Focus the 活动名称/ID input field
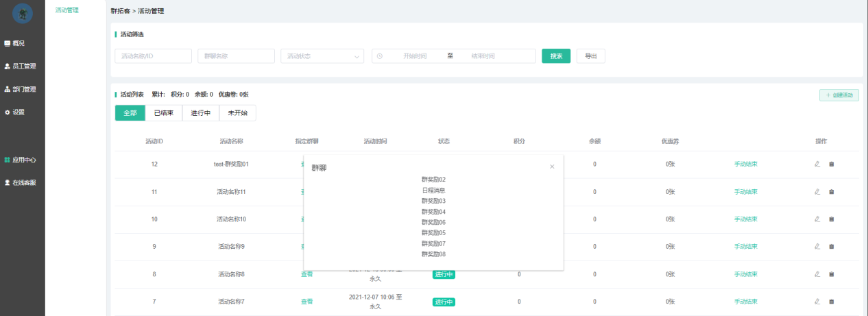This screenshot has height=316, width=868. (153, 56)
